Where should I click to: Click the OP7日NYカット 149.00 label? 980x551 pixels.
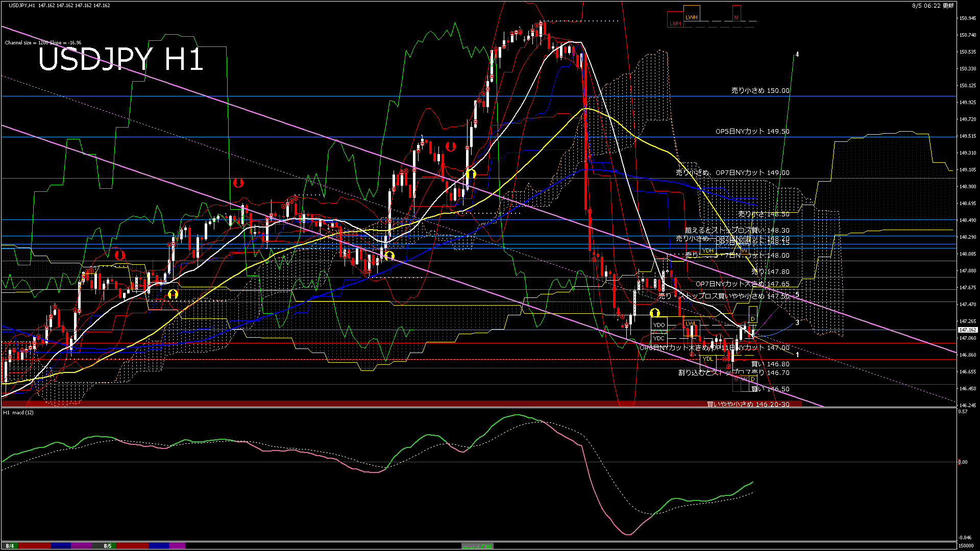752,172
